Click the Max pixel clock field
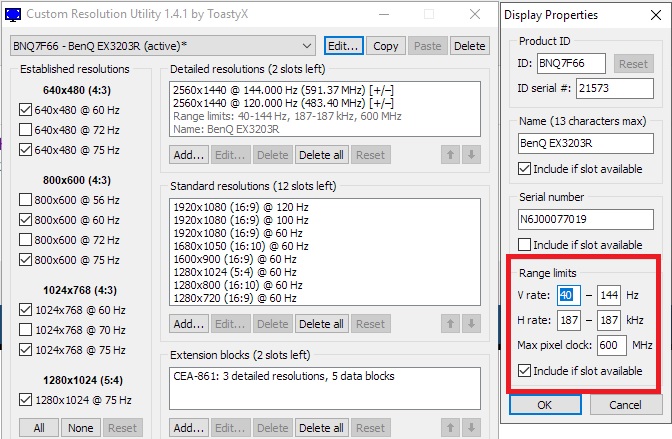Viewport: 672px width, 439px height. coord(612,345)
